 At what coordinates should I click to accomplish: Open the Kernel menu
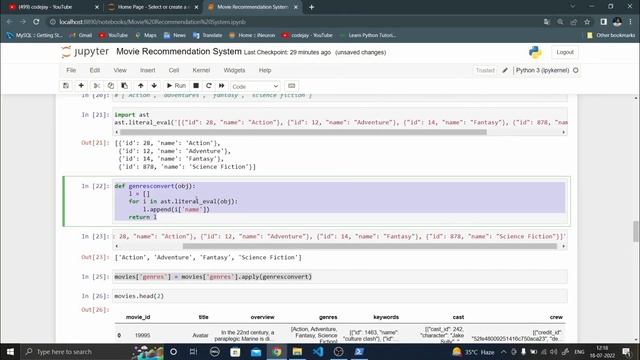[201, 70]
